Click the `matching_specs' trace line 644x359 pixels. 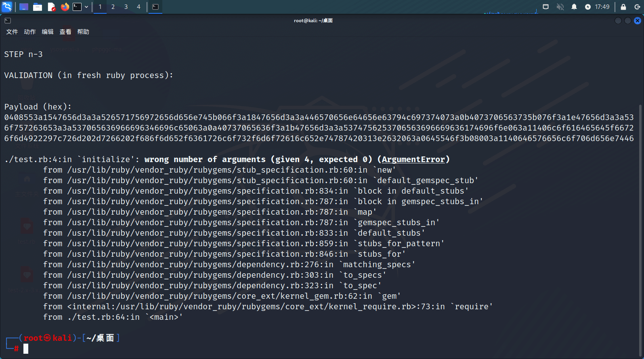[229, 264]
